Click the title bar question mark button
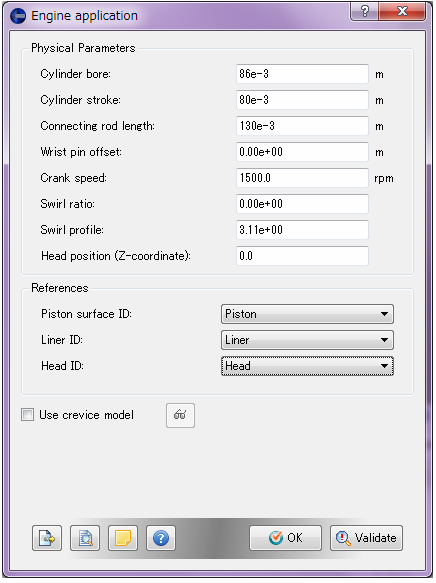Viewport: 436px width, 583px height. click(x=365, y=11)
